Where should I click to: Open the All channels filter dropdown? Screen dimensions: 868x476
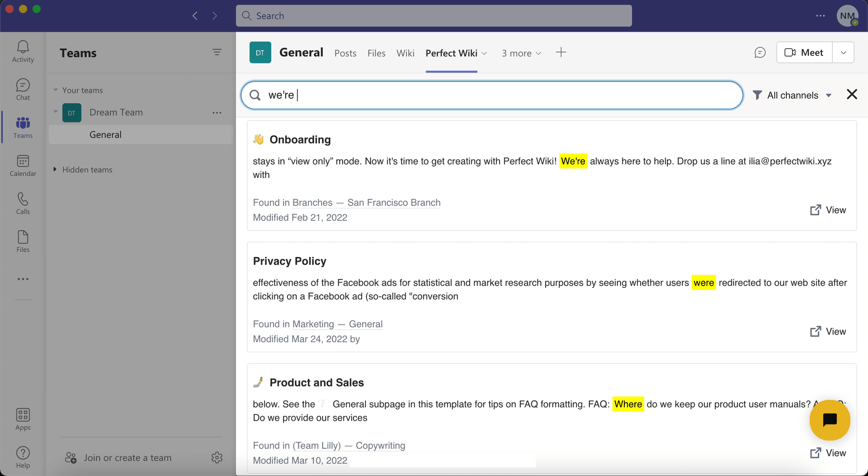[x=793, y=95]
